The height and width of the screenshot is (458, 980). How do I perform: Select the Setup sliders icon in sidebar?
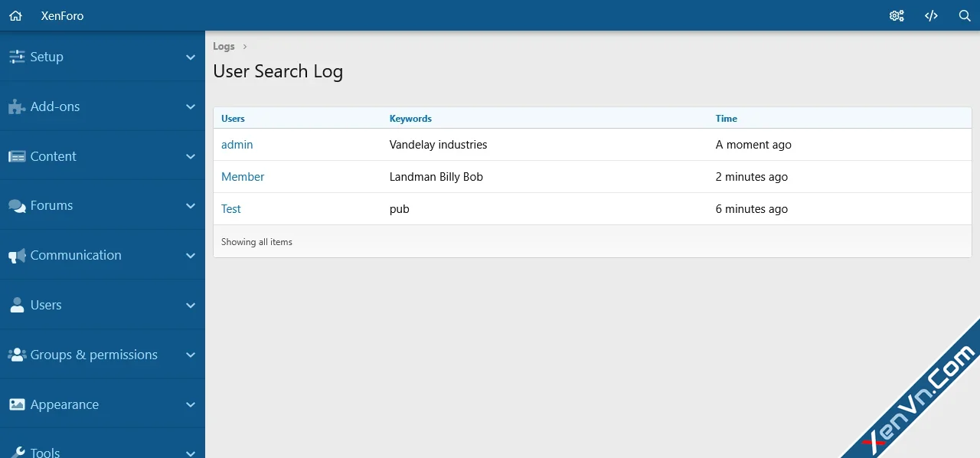[16, 56]
